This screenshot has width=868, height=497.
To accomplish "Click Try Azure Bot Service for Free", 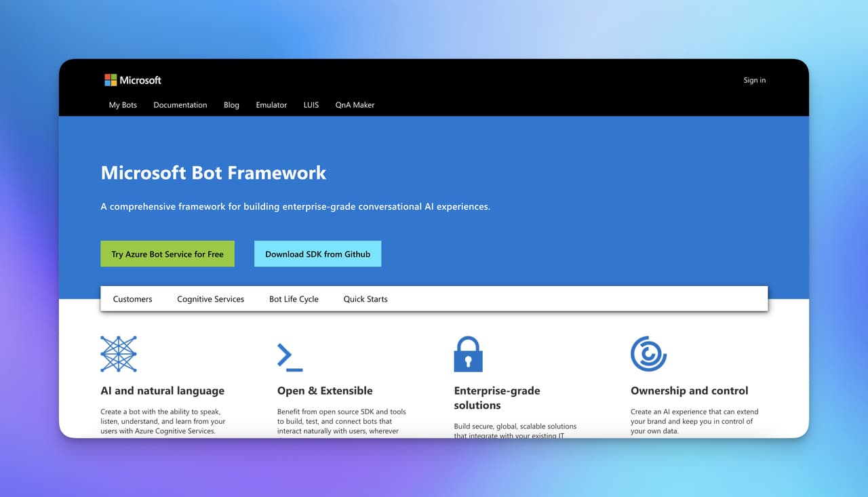I will pyautogui.click(x=167, y=254).
